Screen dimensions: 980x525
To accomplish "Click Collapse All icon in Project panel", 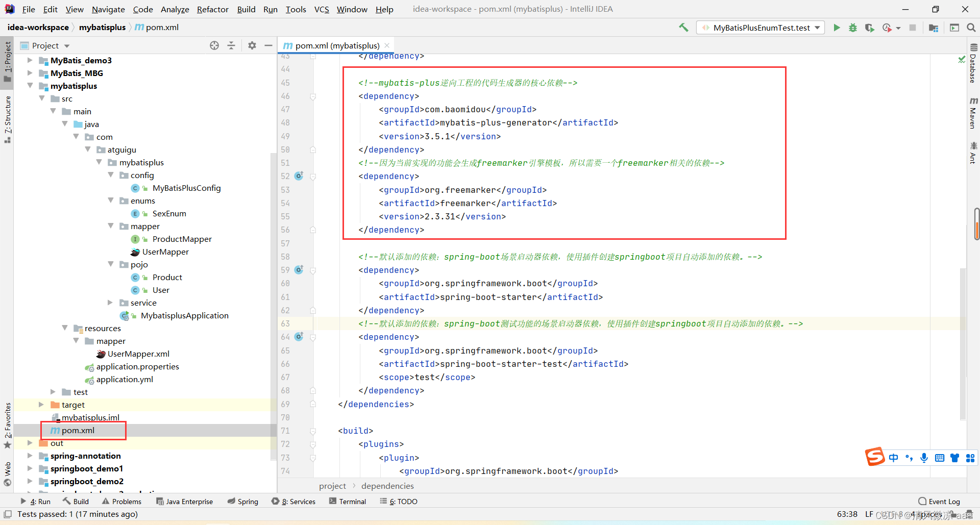I will [231, 45].
